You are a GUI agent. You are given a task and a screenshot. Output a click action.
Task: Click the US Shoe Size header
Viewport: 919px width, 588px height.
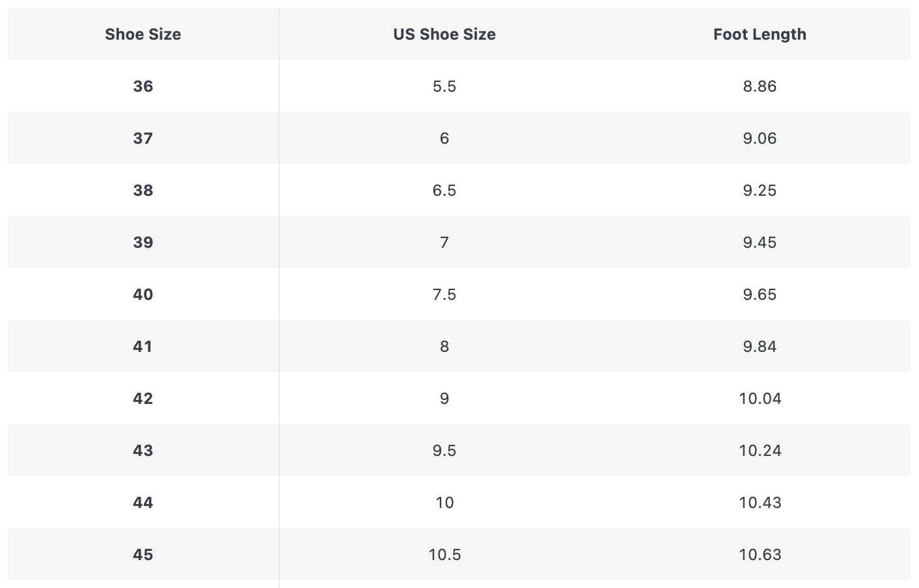(x=444, y=34)
